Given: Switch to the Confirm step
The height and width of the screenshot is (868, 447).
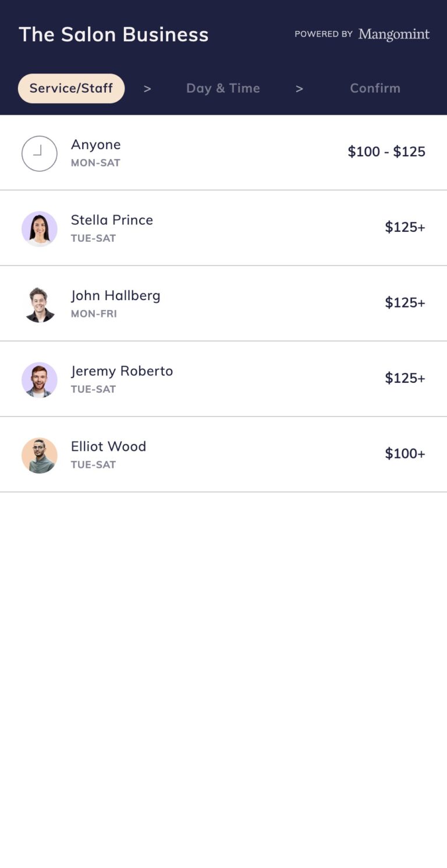Looking at the screenshot, I should [x=375, y=89].
